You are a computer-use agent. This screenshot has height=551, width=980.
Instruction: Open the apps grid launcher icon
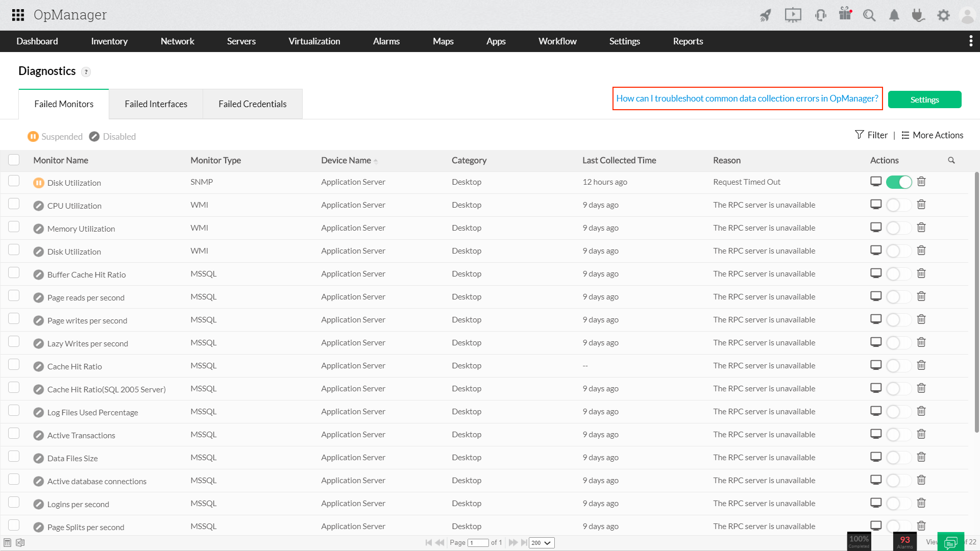18,15
